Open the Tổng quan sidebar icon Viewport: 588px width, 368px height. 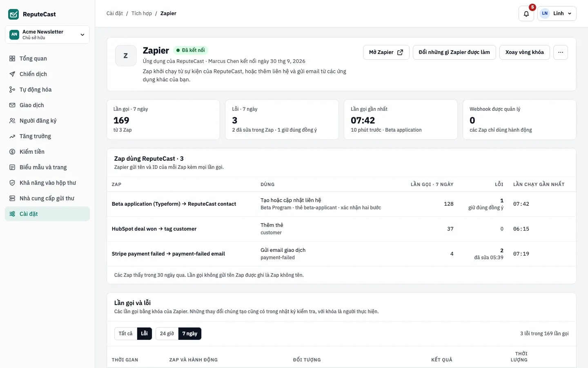[12, 58]
